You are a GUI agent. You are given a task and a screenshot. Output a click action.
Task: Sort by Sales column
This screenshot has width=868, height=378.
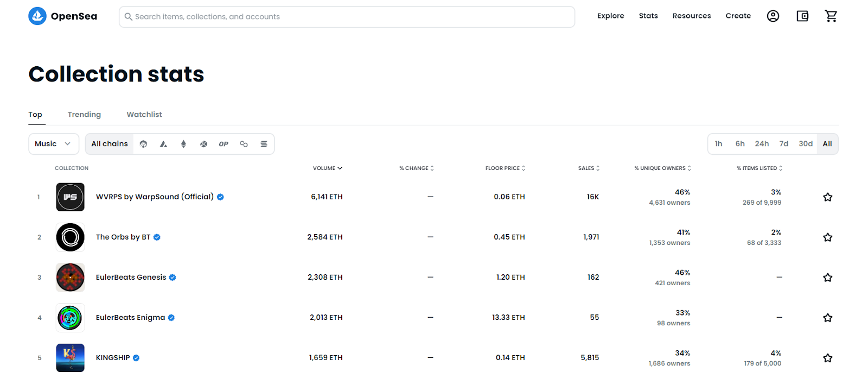click(x=589, y=168)
